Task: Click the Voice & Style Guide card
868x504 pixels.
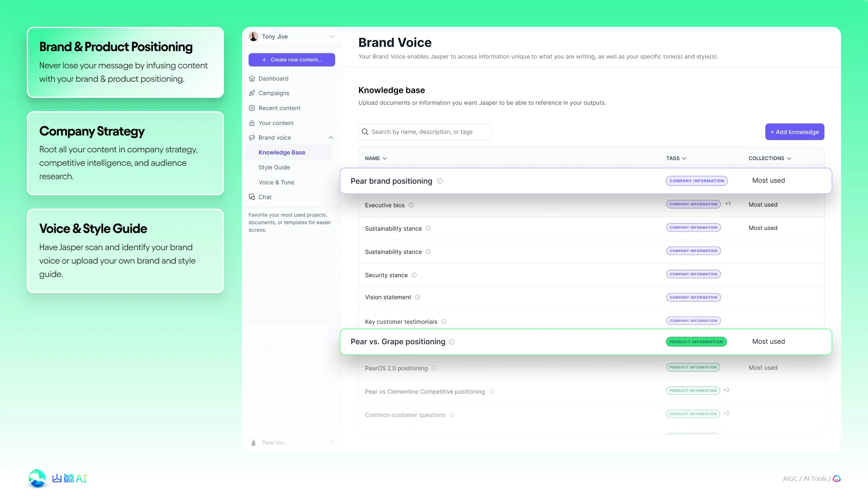Action: [125, 251]
